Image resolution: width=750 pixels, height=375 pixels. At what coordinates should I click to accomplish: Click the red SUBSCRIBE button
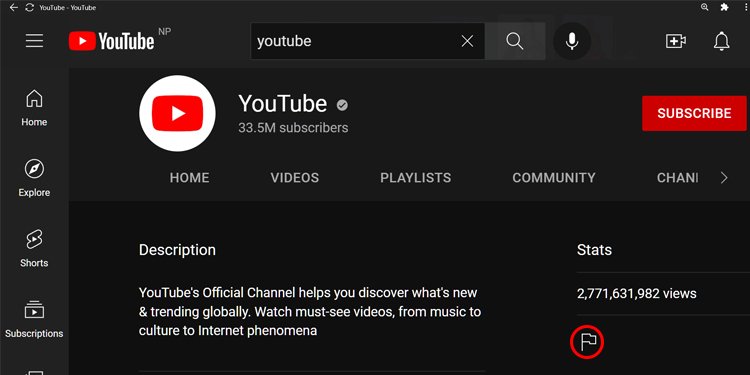pos(694,113)
